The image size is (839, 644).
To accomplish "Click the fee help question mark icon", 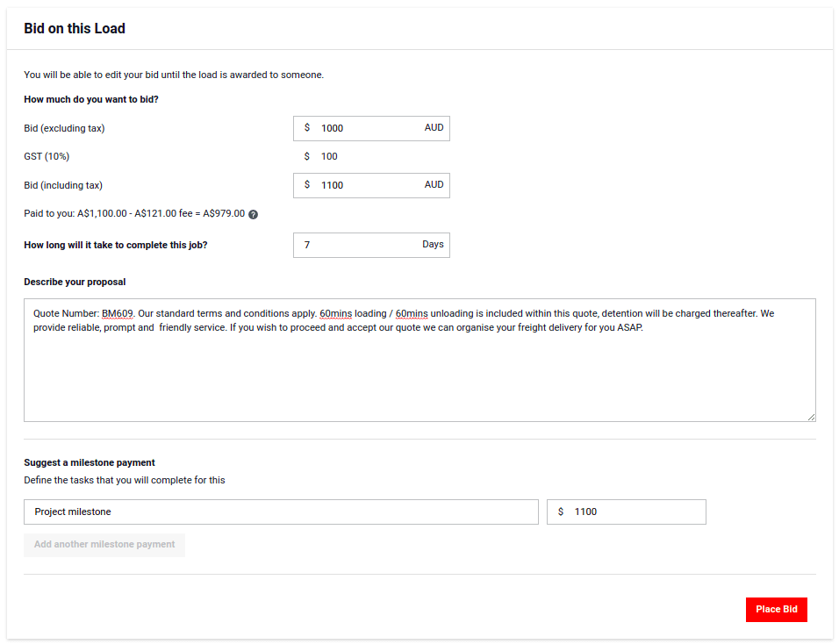I will 253,214.
